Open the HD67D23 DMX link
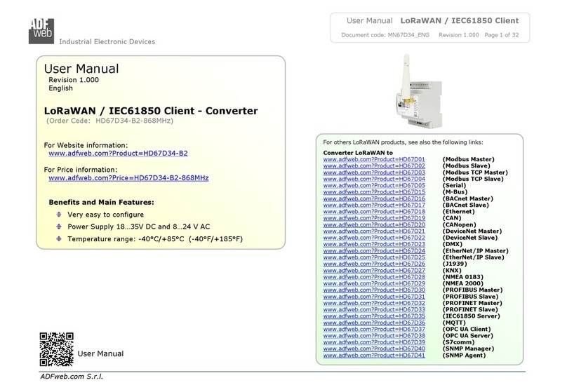 [374, 244]
